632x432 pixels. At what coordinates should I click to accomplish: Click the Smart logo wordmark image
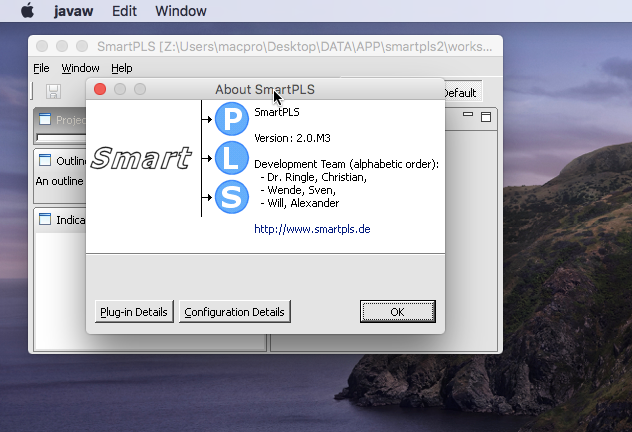[x=141, y=158]
